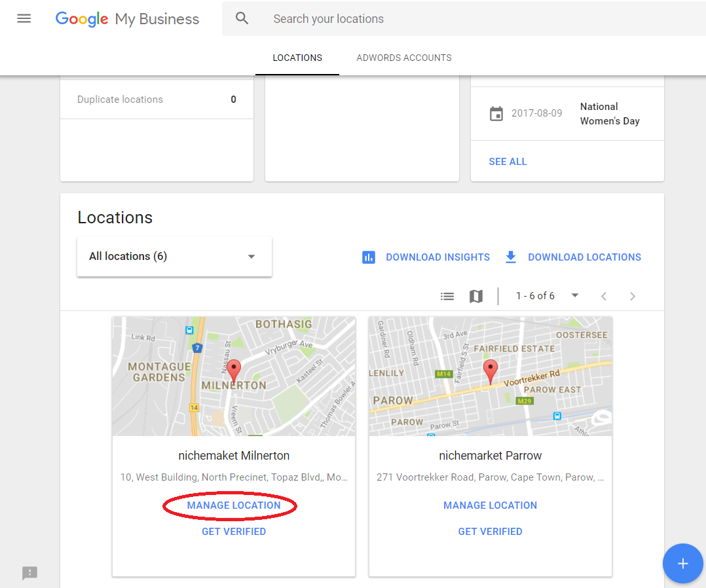Click Manage Location for nichemarket Parrow
The height and width of the screenshot is (588, 706).
click(x=491, y=505)
